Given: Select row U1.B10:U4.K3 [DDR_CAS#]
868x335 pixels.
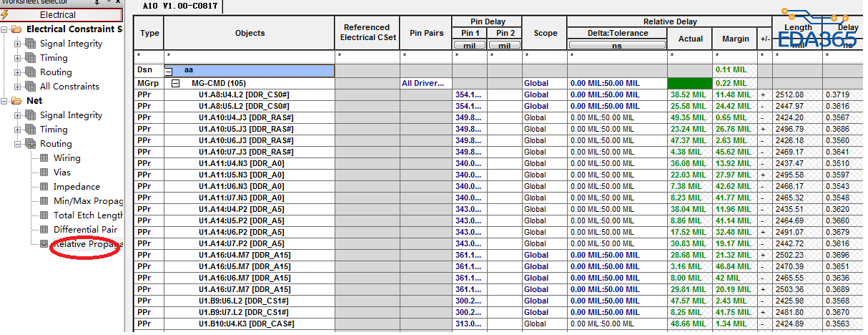Looking at the screenshot, I should tap(245, 324).
